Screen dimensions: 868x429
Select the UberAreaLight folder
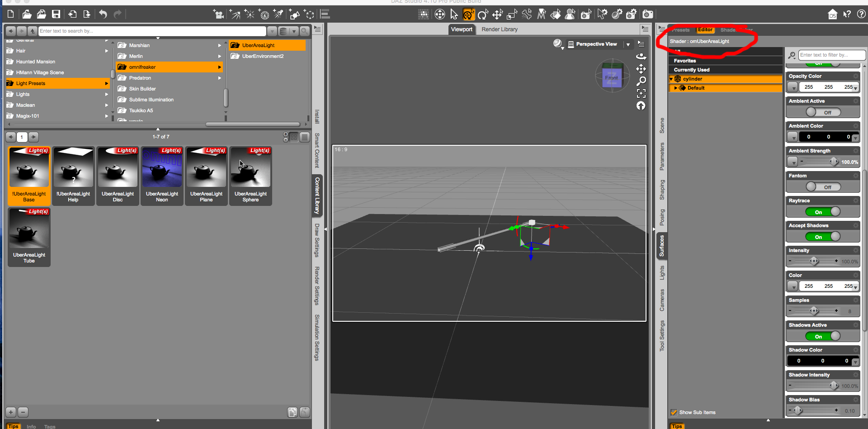point(267,45)
